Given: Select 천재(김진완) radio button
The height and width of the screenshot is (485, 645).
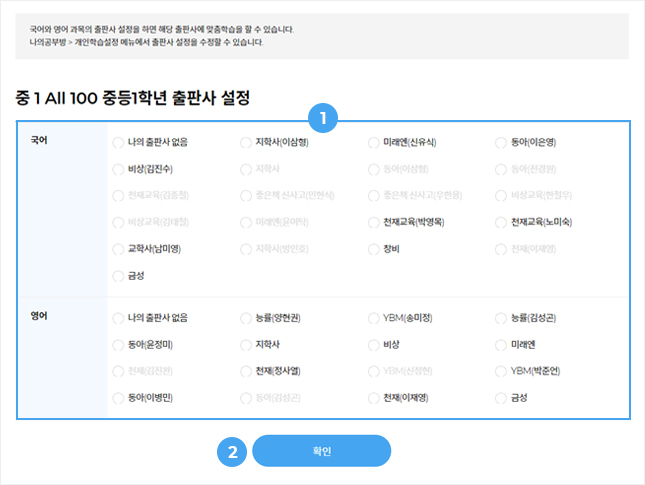Looking at the screenshot, I should point(118,371).
